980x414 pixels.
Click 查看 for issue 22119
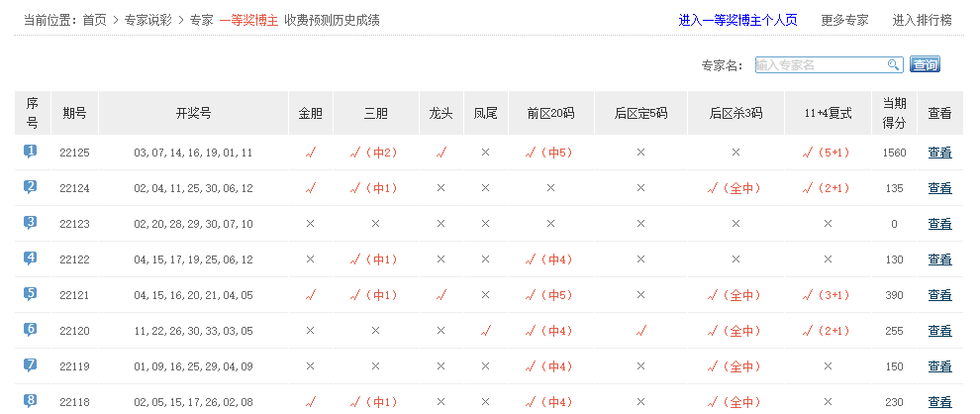[939, 366]
